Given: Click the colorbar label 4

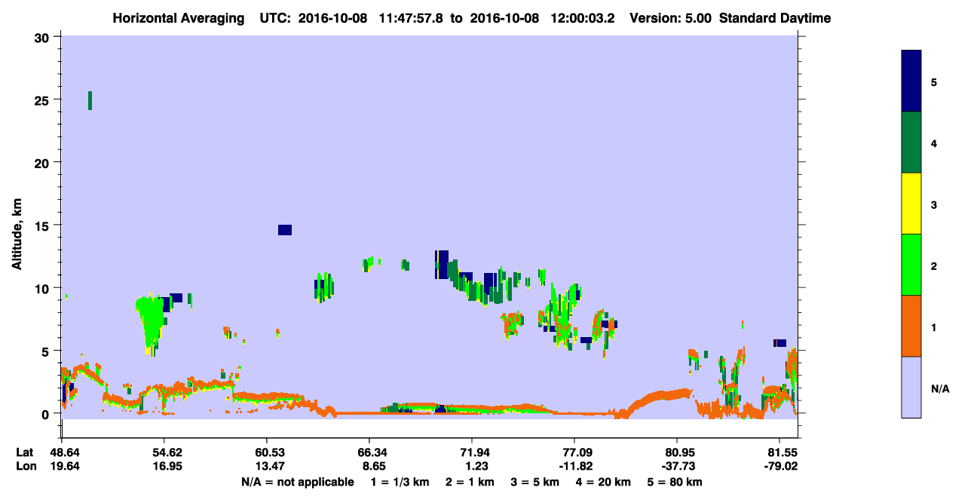Looking at the screenshot, I should click(x=934, y=143).
